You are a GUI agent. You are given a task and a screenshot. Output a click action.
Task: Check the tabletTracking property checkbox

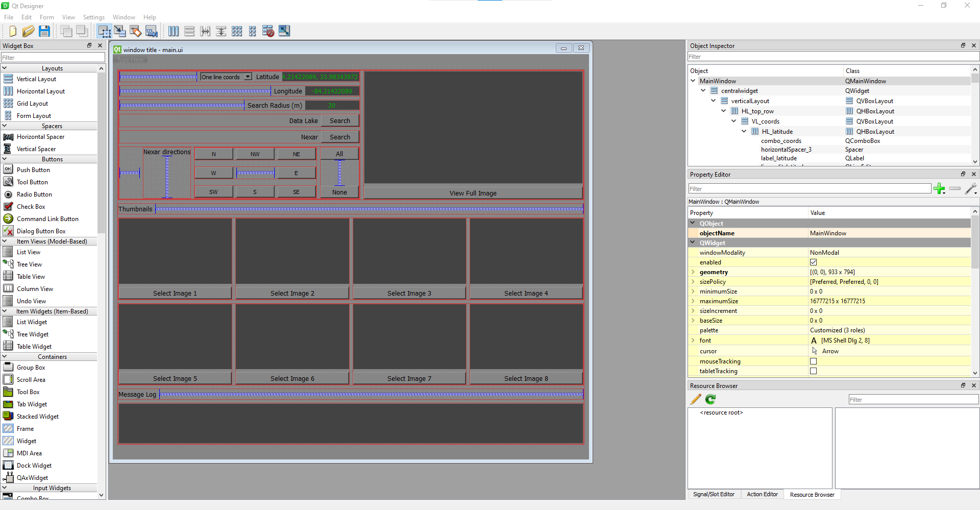point(813,371)
